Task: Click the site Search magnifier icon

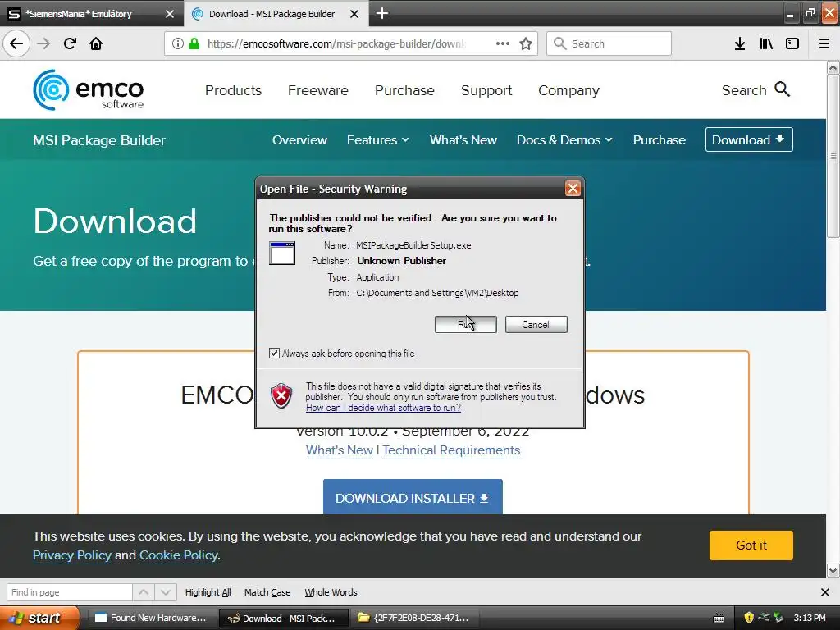Action: [x=782, y=89]
